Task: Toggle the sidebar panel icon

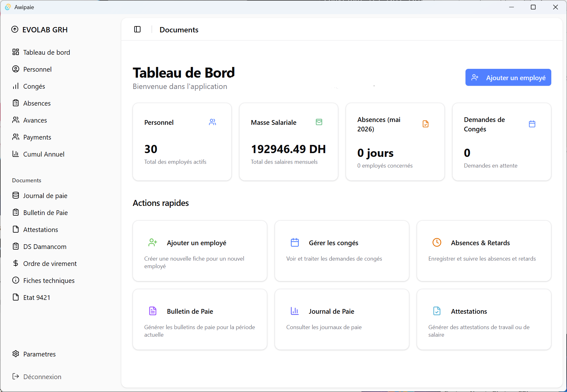Action: (x=137, y=29)
